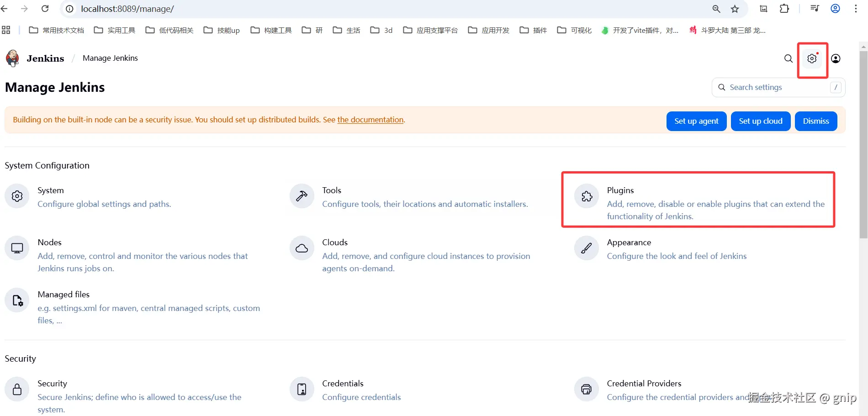868x416 pixels.
Task: Open the 实用工具 bookmark folder
Action: [114, 30]
